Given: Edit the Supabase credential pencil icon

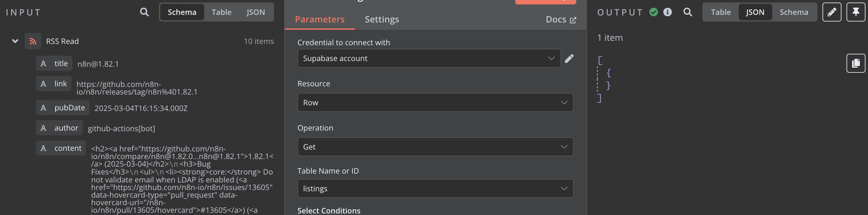Looking at the screenshot, I should pyautogui.click(x=569, y=58).
